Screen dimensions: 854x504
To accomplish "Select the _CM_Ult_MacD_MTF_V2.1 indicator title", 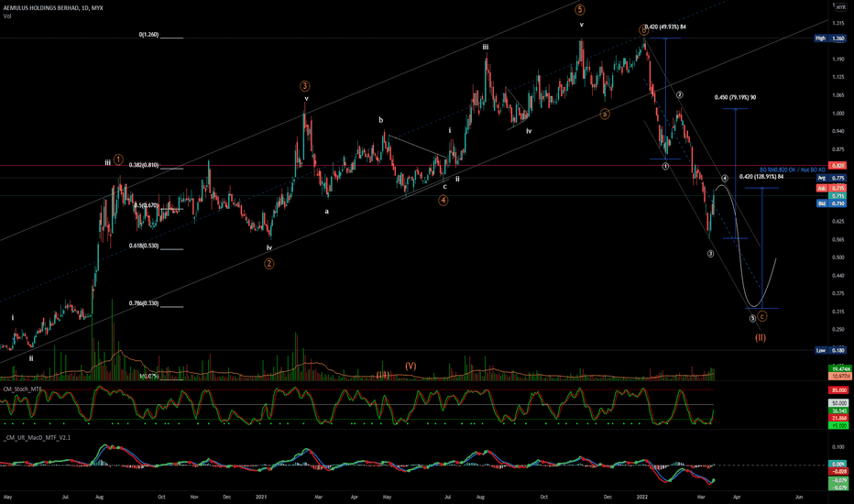I will [37, 437].
